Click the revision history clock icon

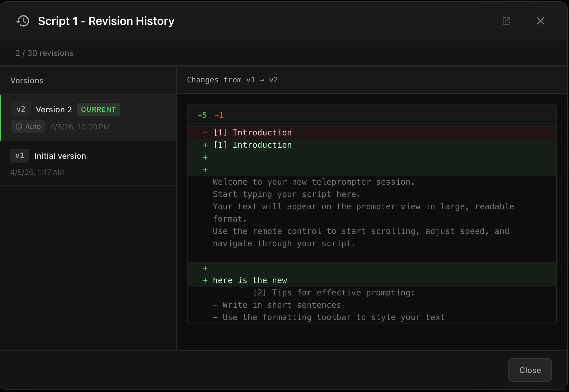click(x=22, y=21)
